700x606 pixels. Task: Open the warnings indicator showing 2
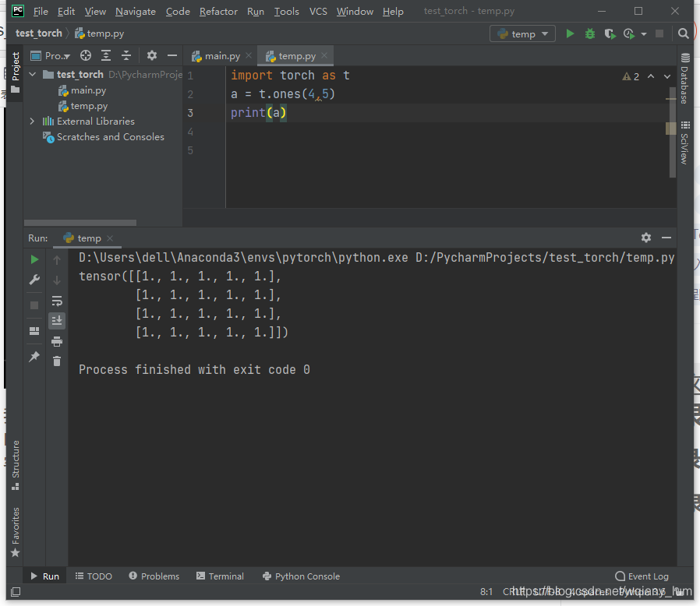631,76
